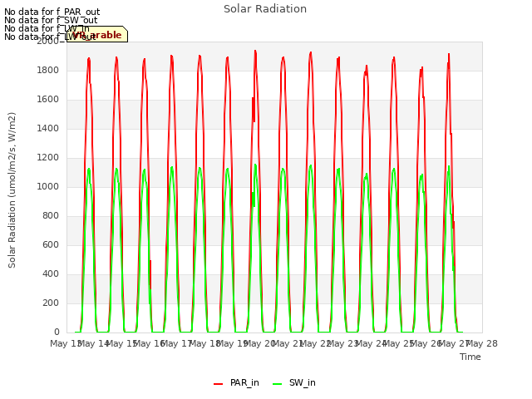Click the 1200 y-axis tick label
This screenshot has width=532, height=399.
[48, 158]
